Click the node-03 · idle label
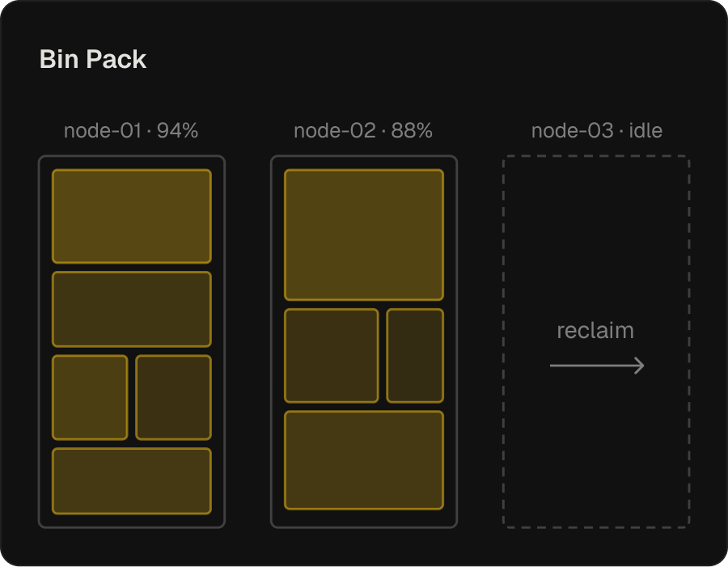 coord(597,130)
